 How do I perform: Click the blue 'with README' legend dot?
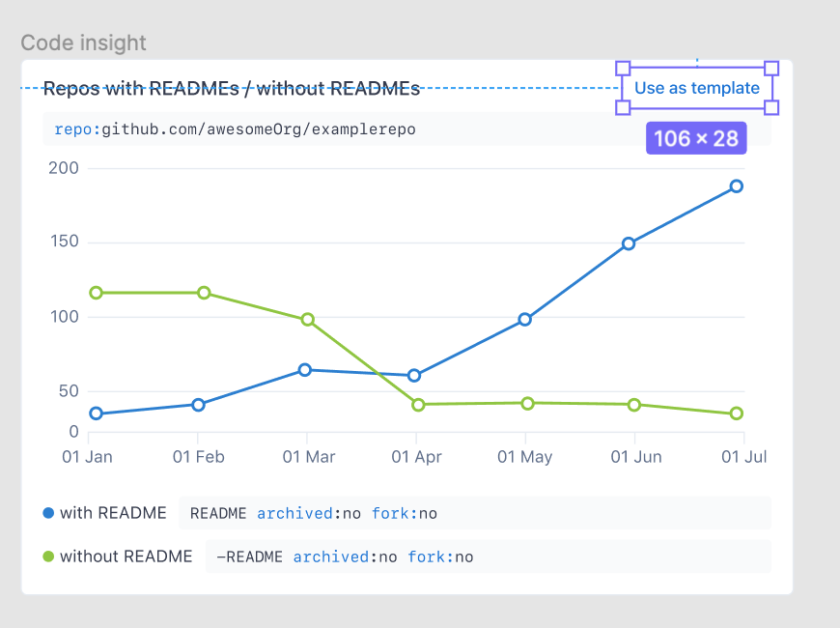48,513
